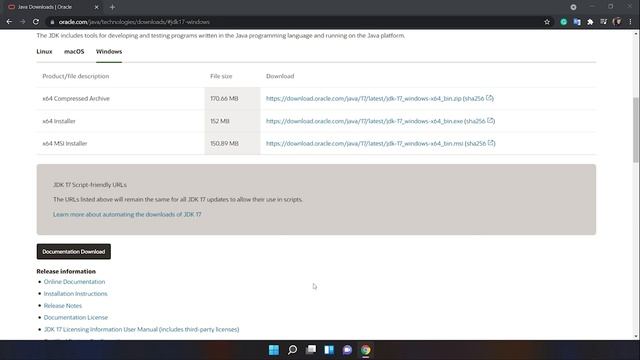This screenshot has height=360, width=640.
Task: Click the page vertical scrollbar thumb
Action: point(636,130)
